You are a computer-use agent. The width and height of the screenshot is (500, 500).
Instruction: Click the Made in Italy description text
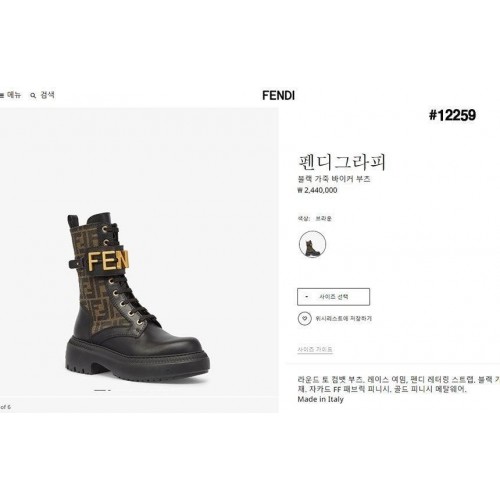point(320,399)
